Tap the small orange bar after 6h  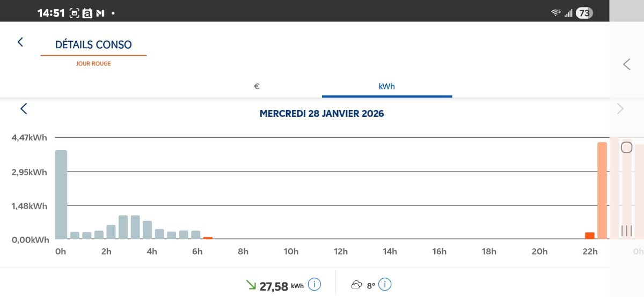click(x=208, y=237)
